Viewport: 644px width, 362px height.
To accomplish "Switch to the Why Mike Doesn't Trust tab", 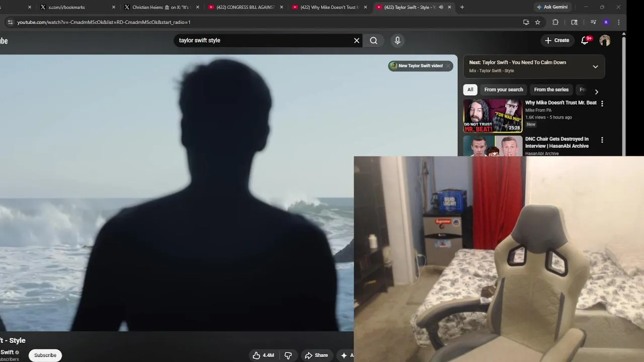I will point(329,7).
